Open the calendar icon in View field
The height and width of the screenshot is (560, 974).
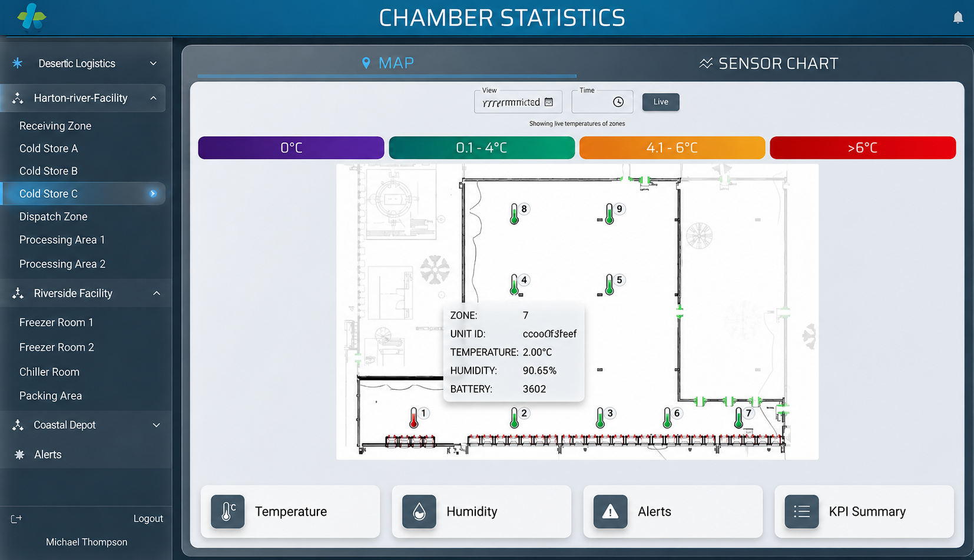pyautogui.click(x=549, y=102)
